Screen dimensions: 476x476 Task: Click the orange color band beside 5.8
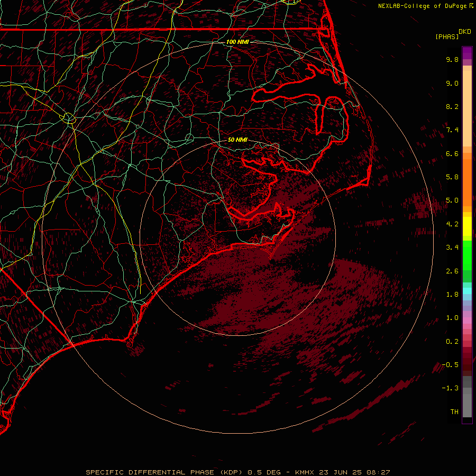pyautogui.click(x=467, y=182)
